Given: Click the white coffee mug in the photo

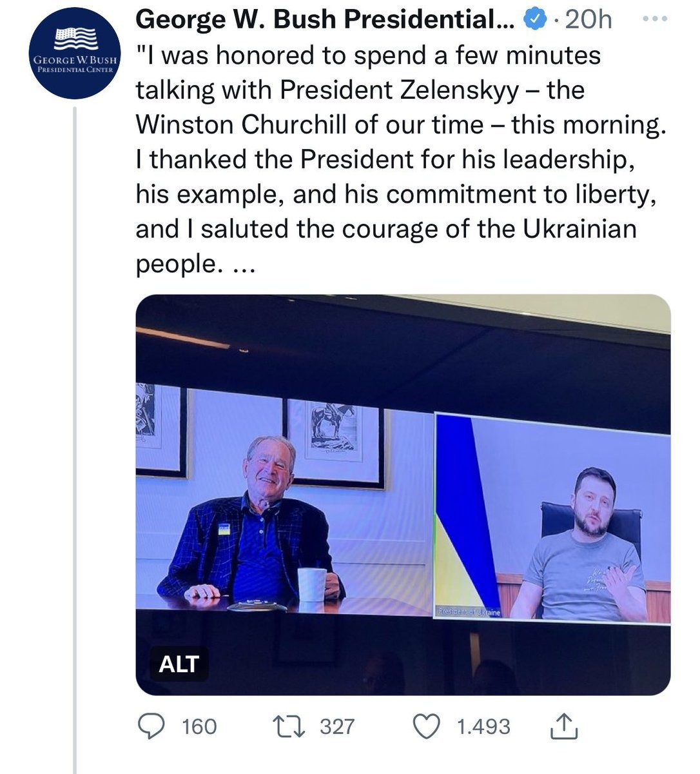Looking at the screenshot, I should (312, 584).
